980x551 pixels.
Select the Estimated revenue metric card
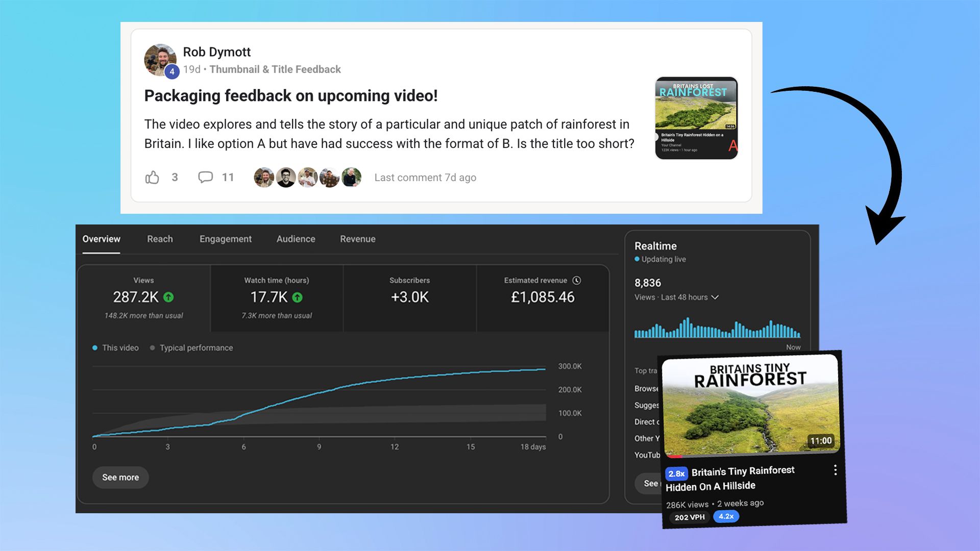click(x=543, y=298)
